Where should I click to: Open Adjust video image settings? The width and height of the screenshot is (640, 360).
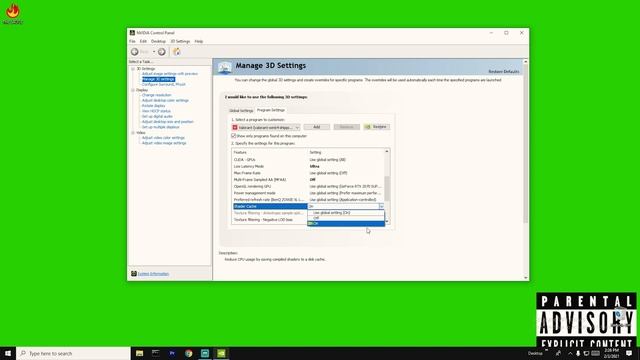click(x=164, y=143)
